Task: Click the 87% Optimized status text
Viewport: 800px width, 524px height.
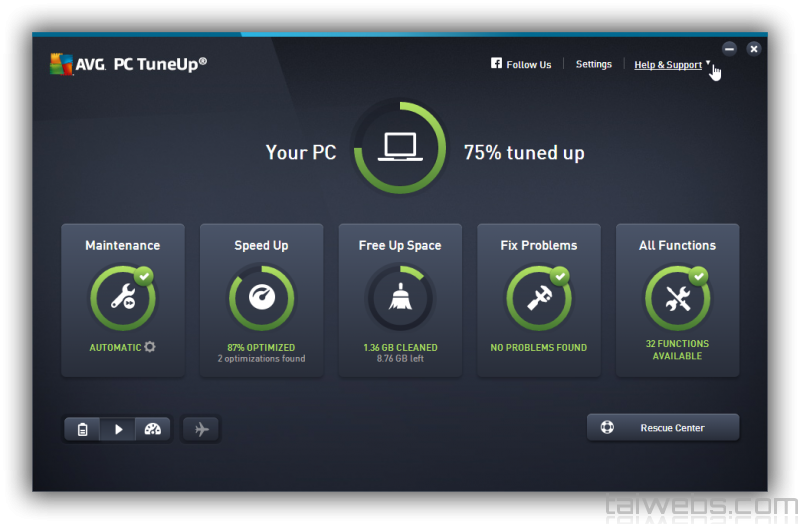Action: (x=261, y=348)
